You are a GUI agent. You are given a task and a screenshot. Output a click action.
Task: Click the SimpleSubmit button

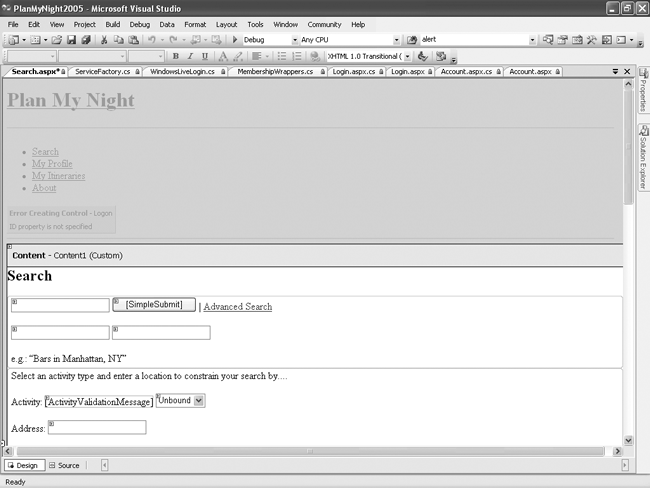[154, 304]
